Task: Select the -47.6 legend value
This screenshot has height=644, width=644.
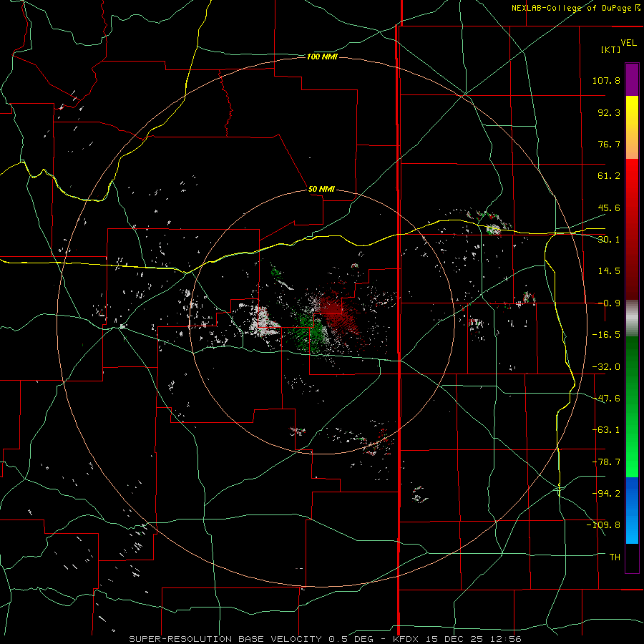Action: click(x=606, y=399)
